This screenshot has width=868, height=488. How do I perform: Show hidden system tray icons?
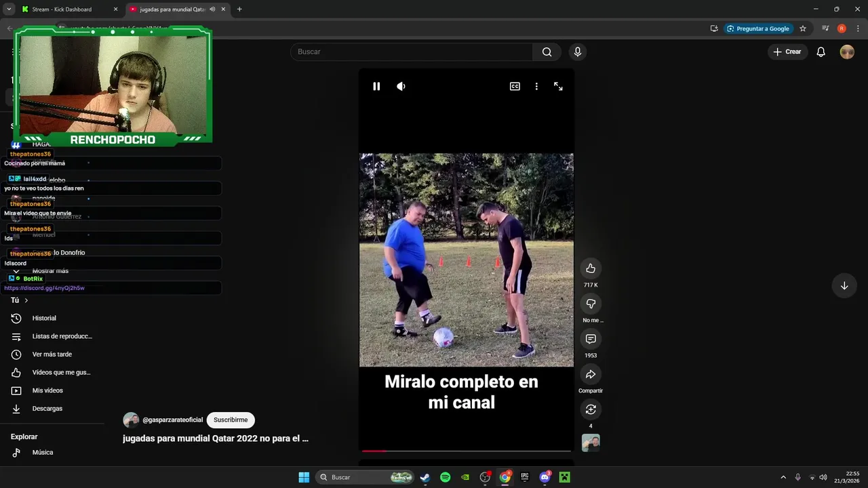(783, 477)
